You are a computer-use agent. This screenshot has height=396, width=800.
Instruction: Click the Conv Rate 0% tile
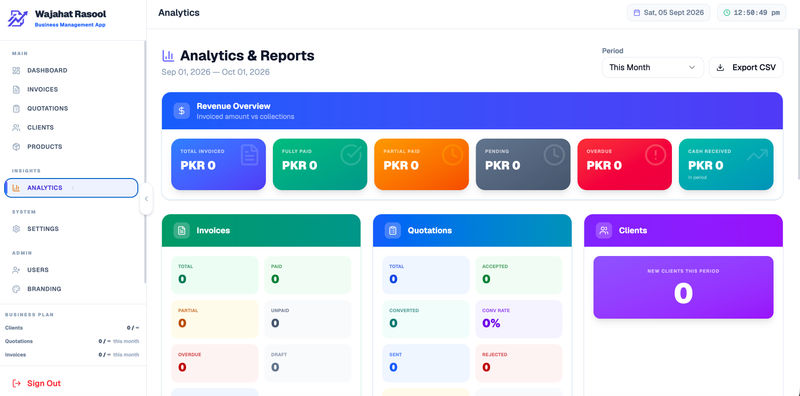(519, 319)
